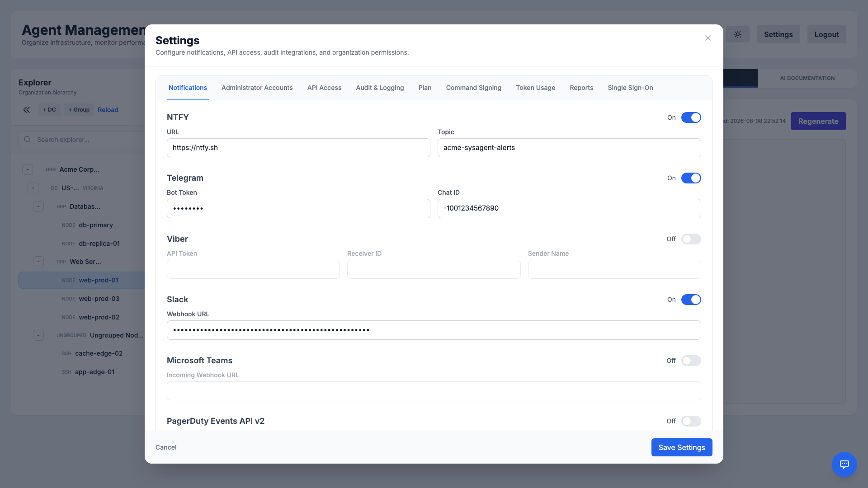Click the Regenerate button in background
The width and height of the screenshot is (868, 488).
[x=818, y=121]
